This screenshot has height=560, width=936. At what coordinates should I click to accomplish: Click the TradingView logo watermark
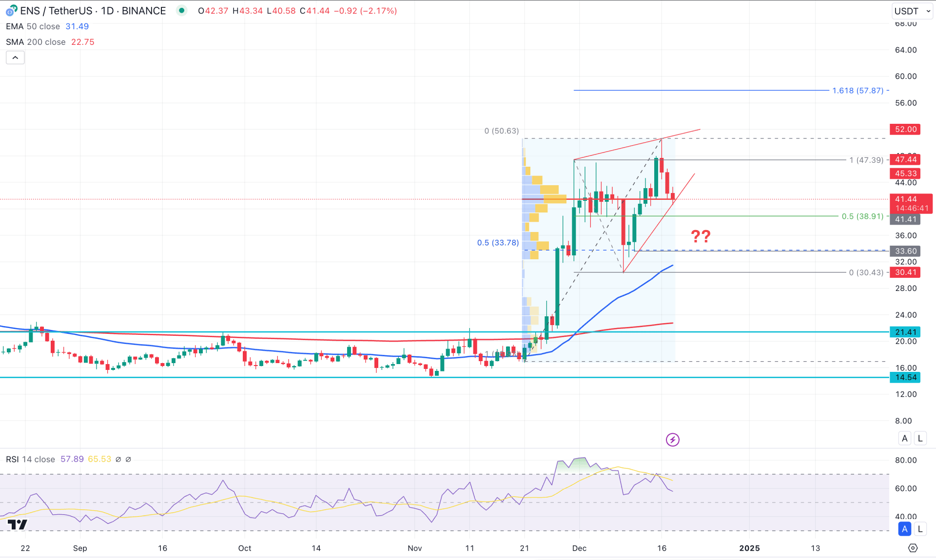[18, 524]
